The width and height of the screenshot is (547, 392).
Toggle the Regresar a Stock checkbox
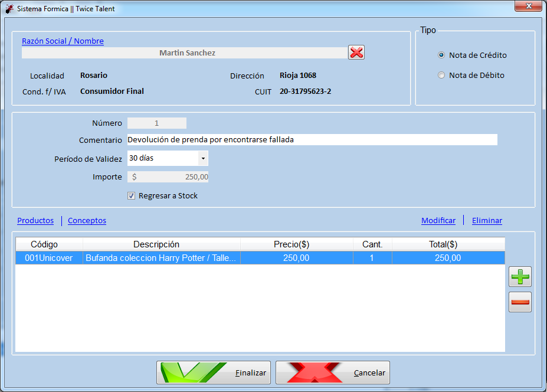click(x=131, y=196)
